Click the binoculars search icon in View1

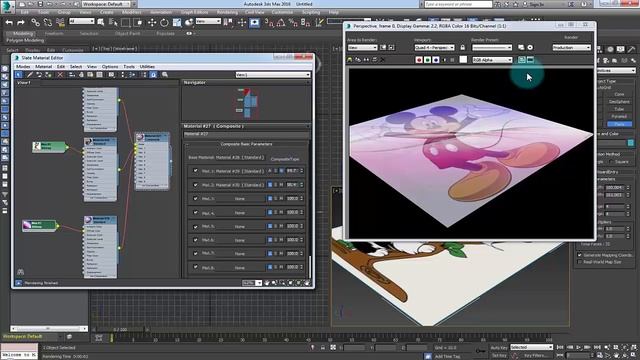coord(20,271)
